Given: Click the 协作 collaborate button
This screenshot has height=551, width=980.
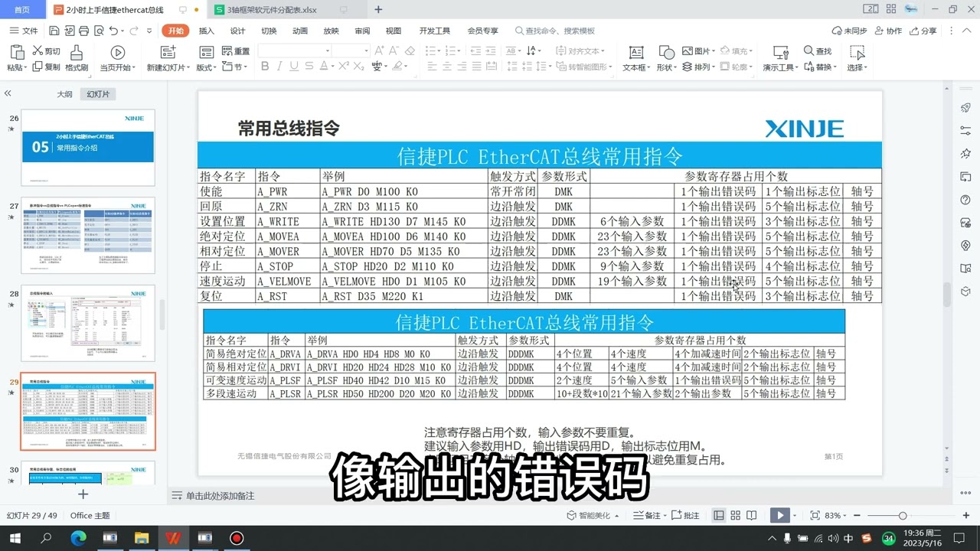Looking at the screenshot, I should point(888,31).
